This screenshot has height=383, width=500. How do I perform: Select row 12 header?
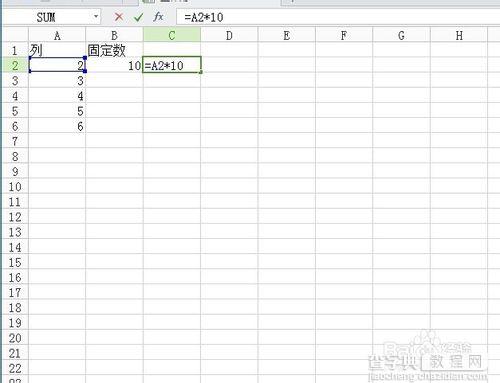coord(15,217)
